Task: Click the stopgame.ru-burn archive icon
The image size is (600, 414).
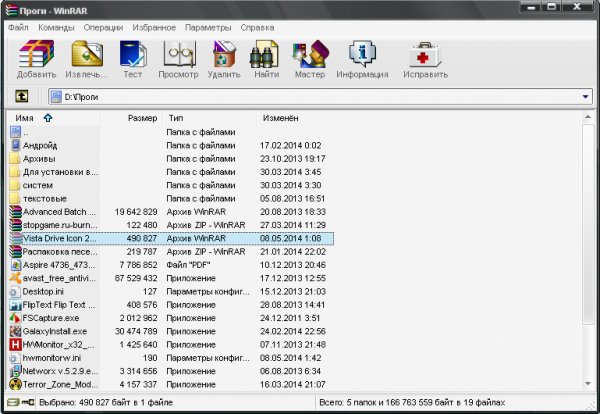Action: pyautogui.click(x=15, y=225)
